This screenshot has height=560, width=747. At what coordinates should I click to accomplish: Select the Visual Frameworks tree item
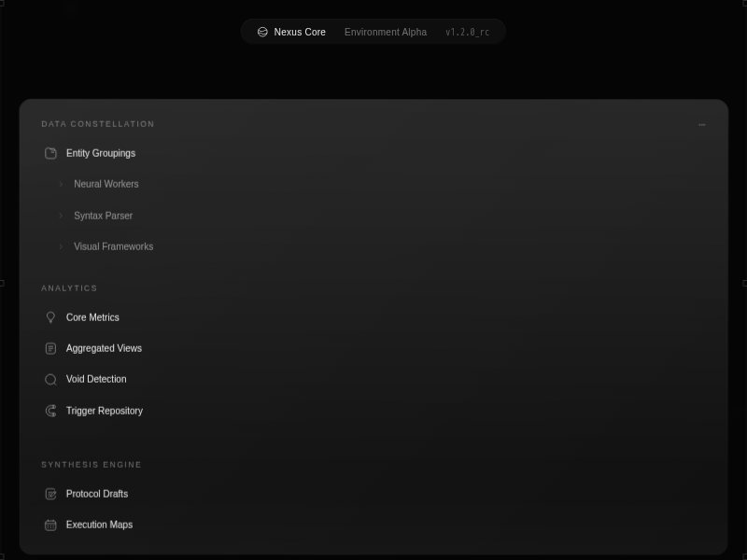(x=113, y=246)
